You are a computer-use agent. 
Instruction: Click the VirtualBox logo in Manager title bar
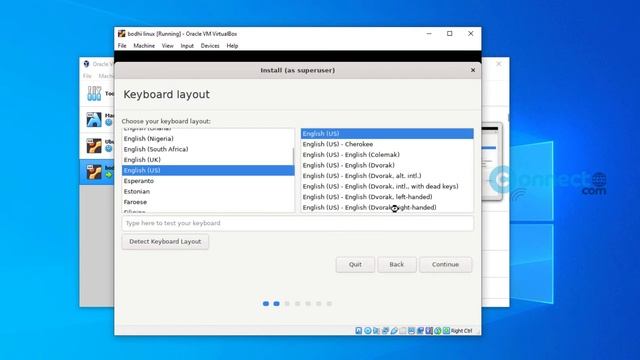pos(87,64)
